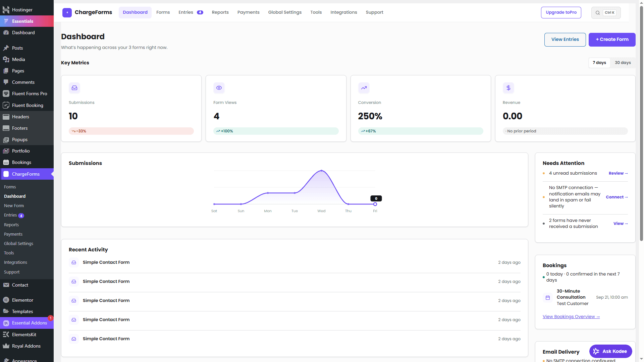Click the Media icon in sidebar
The image size is (644, 362).
[6, 59]
